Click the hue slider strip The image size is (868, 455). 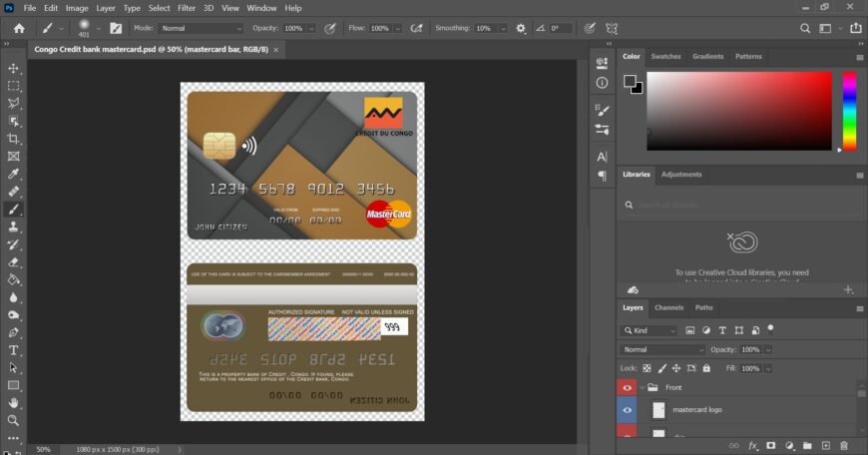pyautogui.click(x=849, y=111)
